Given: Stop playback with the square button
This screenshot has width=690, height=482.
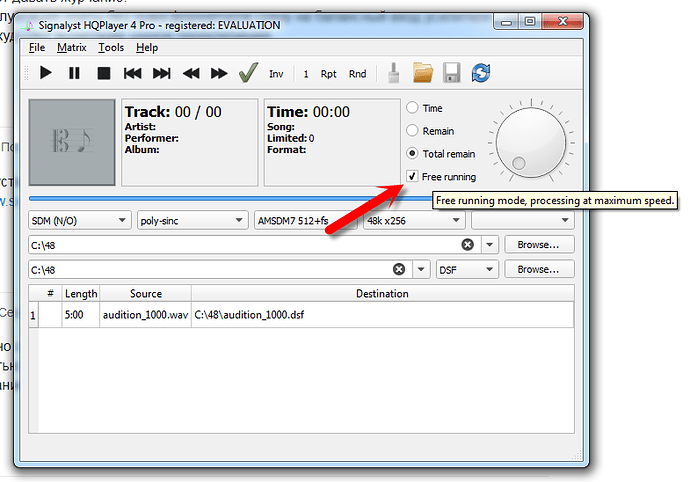Looking at the screenshot, I should pyautogui.click(x=103, y=73).
